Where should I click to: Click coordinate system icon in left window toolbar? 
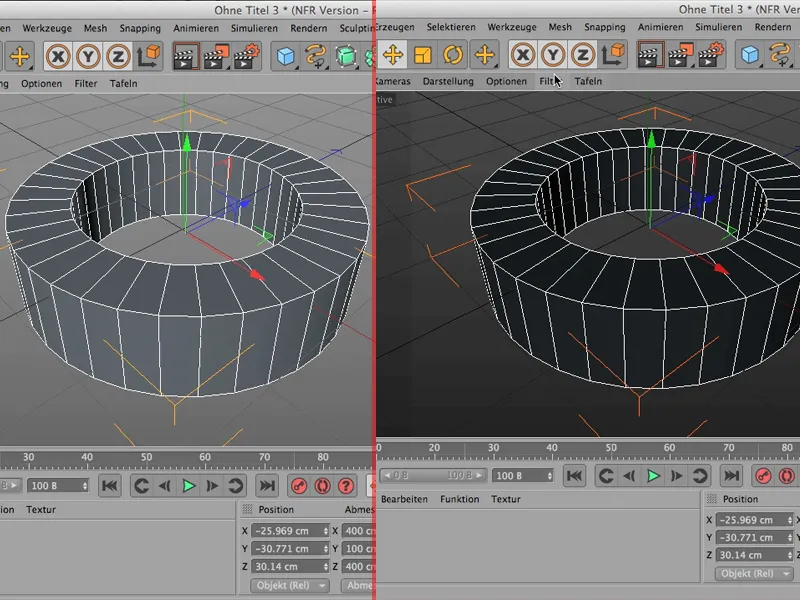pos(148,56)
